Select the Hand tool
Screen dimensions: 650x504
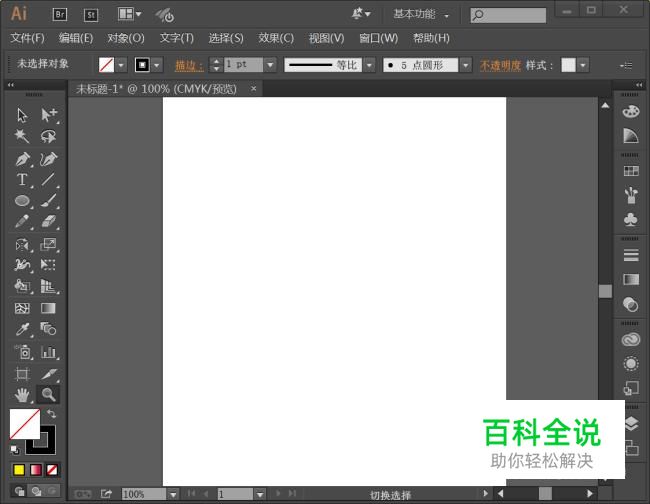click(x=22, y=395)
